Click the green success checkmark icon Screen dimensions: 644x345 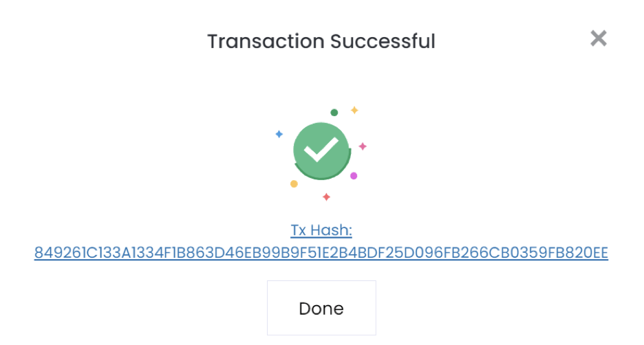point(322,151)
